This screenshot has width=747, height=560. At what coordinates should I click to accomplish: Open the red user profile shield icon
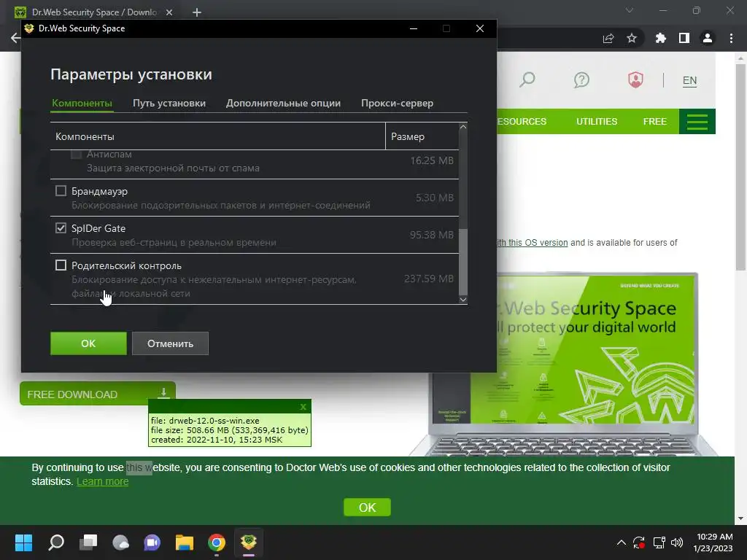click(635, 79)
